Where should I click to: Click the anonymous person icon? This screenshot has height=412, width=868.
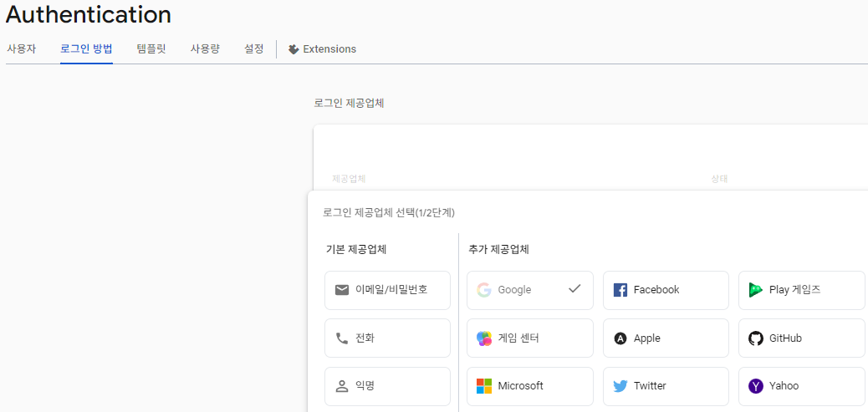[x=341, y=386]
